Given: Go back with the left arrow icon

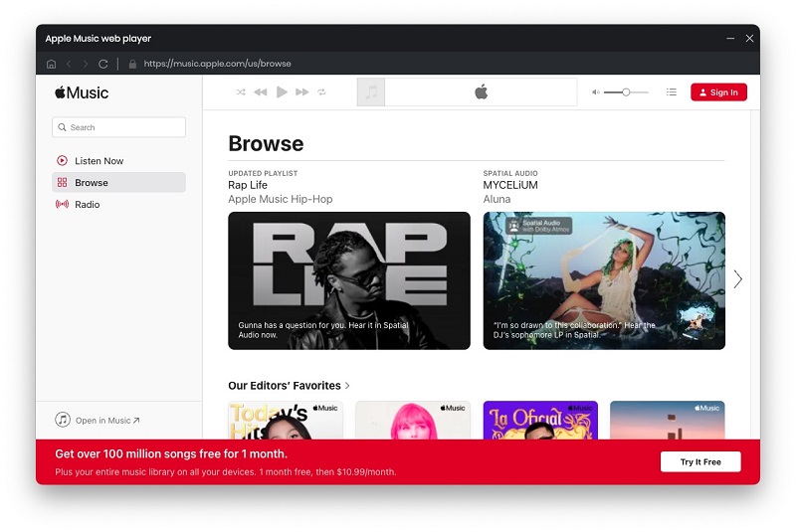Looking at the screenshot, I should click(x=69, y=64).
